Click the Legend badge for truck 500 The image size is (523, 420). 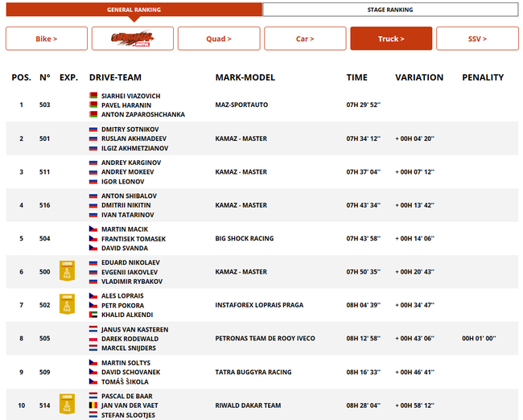click(x=67, y=270)
